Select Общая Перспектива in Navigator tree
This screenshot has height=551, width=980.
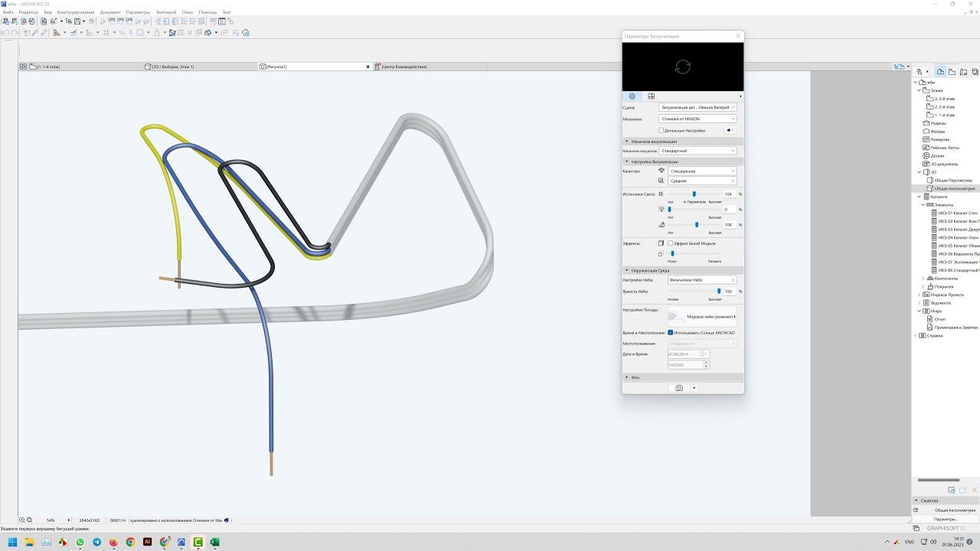(952, 181)
